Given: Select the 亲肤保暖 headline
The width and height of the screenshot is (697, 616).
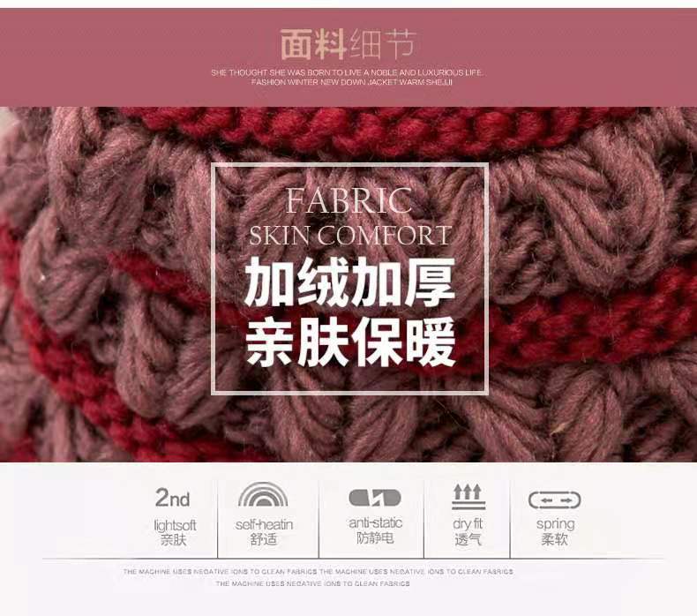Looking at the screenshot, I should tap(351, 342).
